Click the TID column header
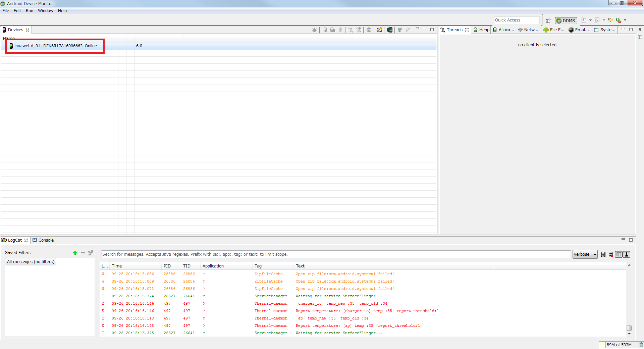 tap(191, 266)
